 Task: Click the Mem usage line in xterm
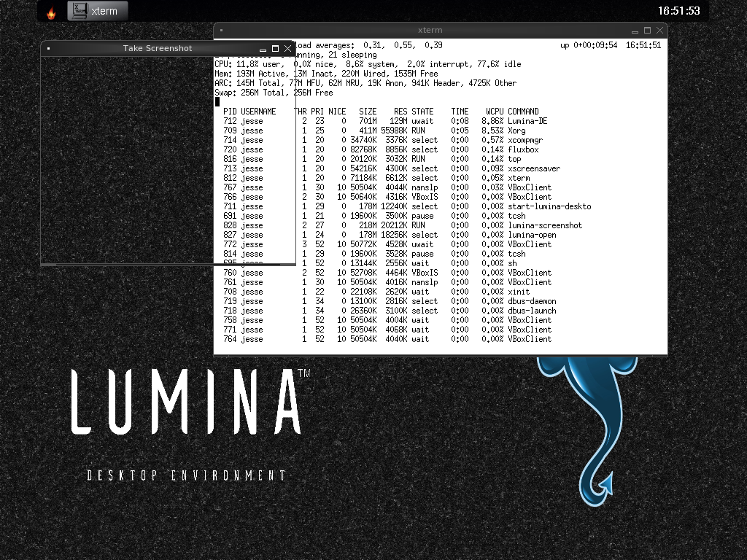pyautogui.click(x=326, y=74)
